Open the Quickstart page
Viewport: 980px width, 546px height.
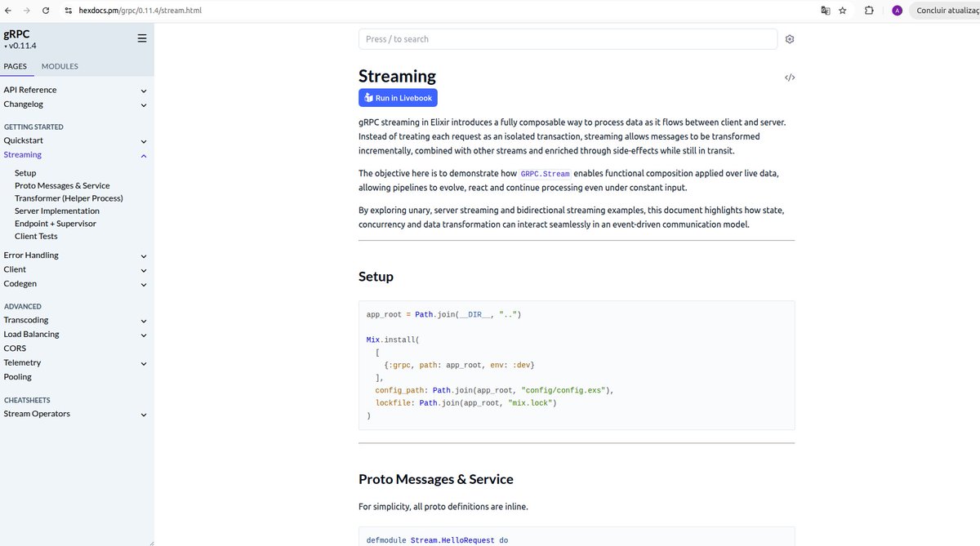click(x=23, y=140)
